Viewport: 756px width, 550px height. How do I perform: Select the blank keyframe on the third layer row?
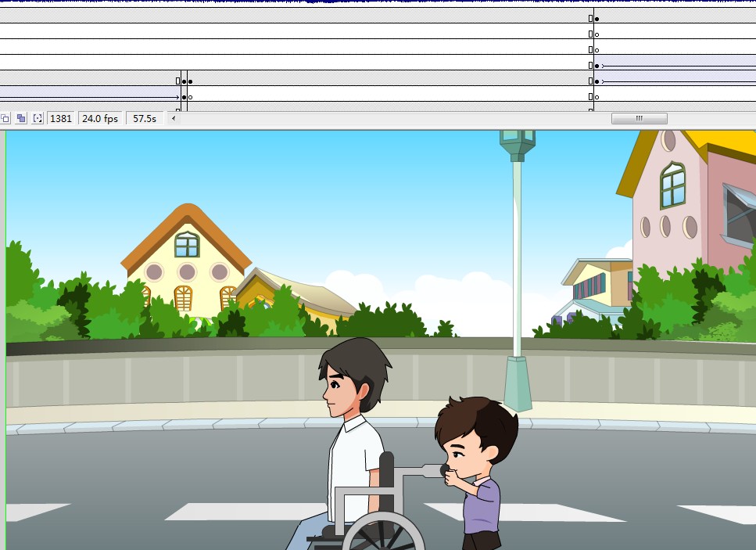pyautogui.click(x=597, y=50)
